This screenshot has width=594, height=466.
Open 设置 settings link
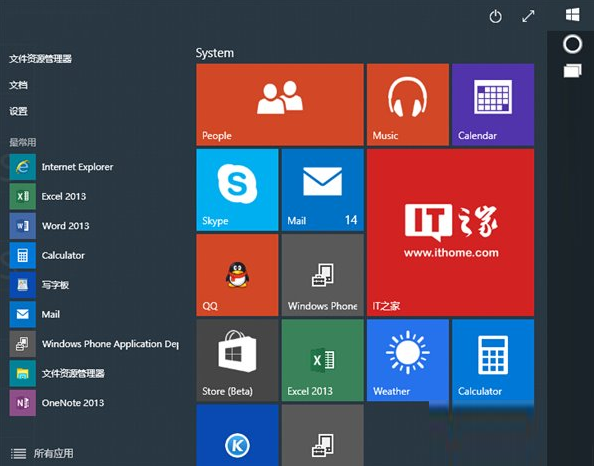(x=19, y=111)
